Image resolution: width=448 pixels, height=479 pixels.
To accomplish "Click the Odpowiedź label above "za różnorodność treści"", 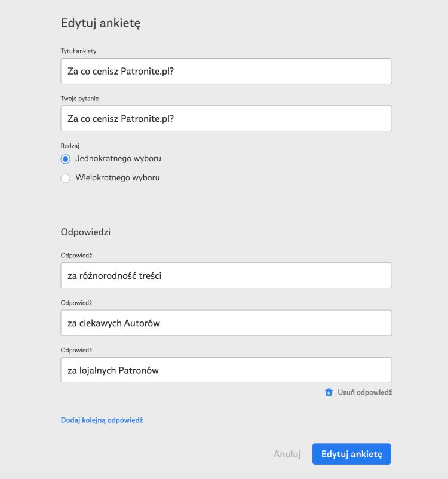I will click(76, 255).
